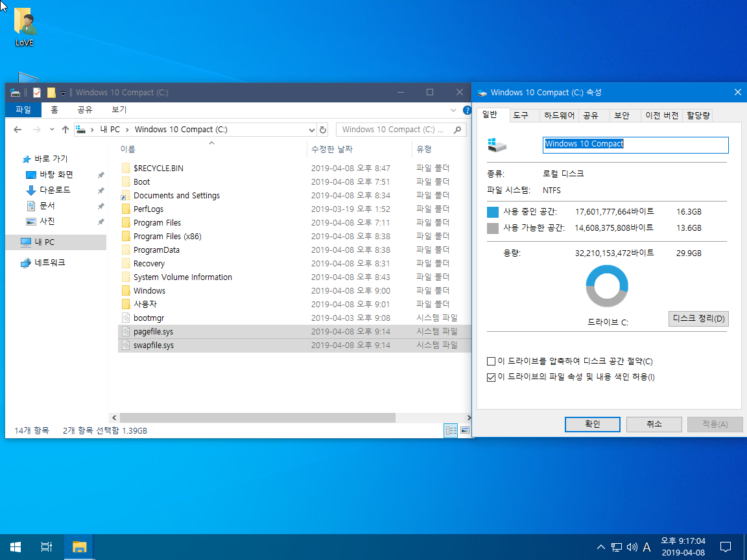
Task: Open the recent locations dropdown arrow
Action: click(x=52, y=130)
